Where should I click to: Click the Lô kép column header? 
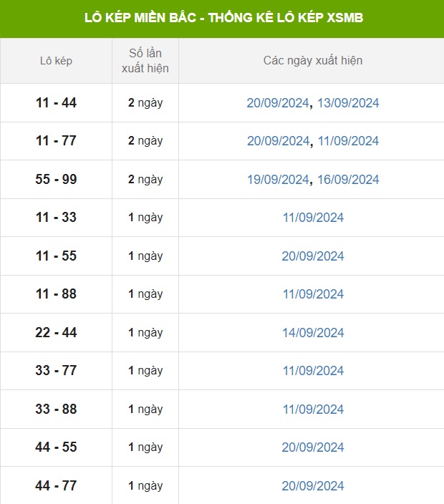click(x=56, y=61)
